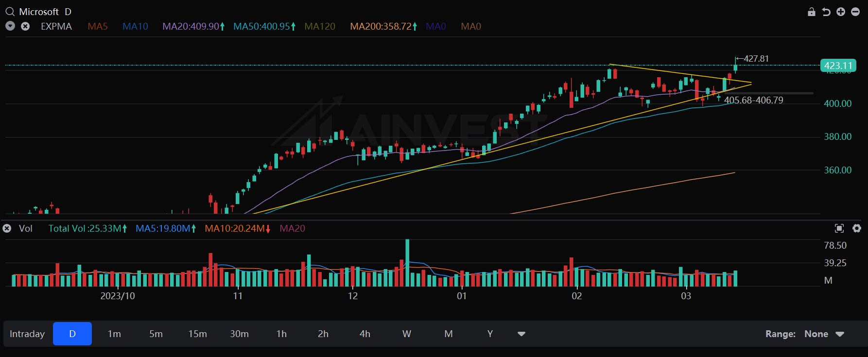Image resolution: width=868 pixels, height=357 pixels.
Task: Click the 423.11 current price tag
Action: (x=838, y=66)
